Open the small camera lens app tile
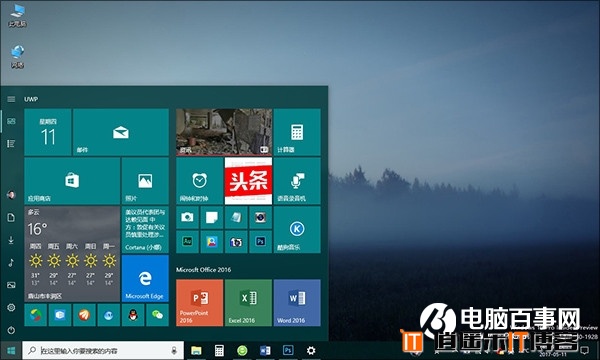Viewport: 600px width, 360px height. click(261, 217)
